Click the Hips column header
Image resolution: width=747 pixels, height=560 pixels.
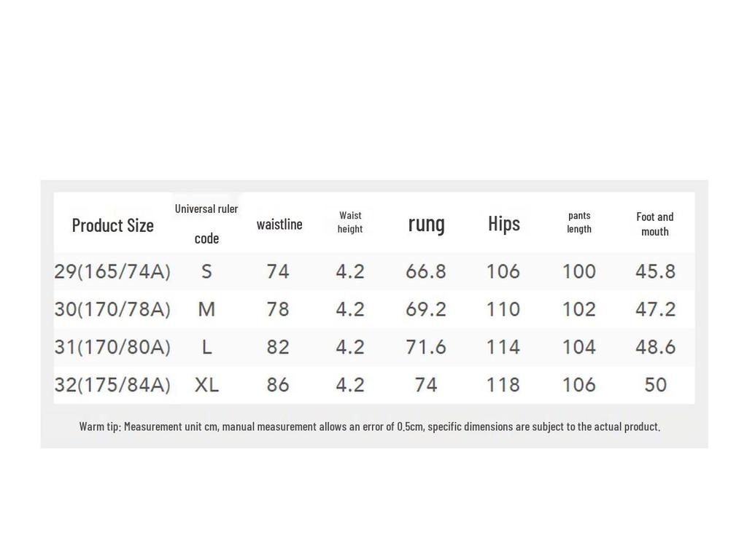[x=504, y=224]
